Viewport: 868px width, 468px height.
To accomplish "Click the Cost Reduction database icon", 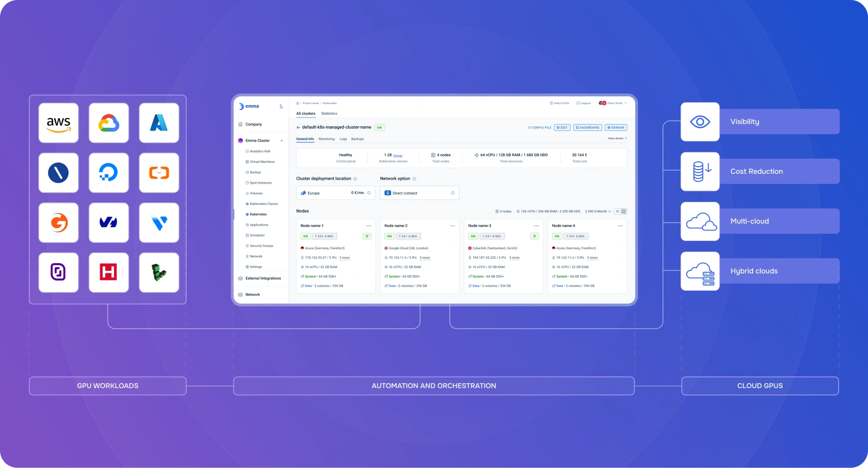I will click(x=700, y=172).
